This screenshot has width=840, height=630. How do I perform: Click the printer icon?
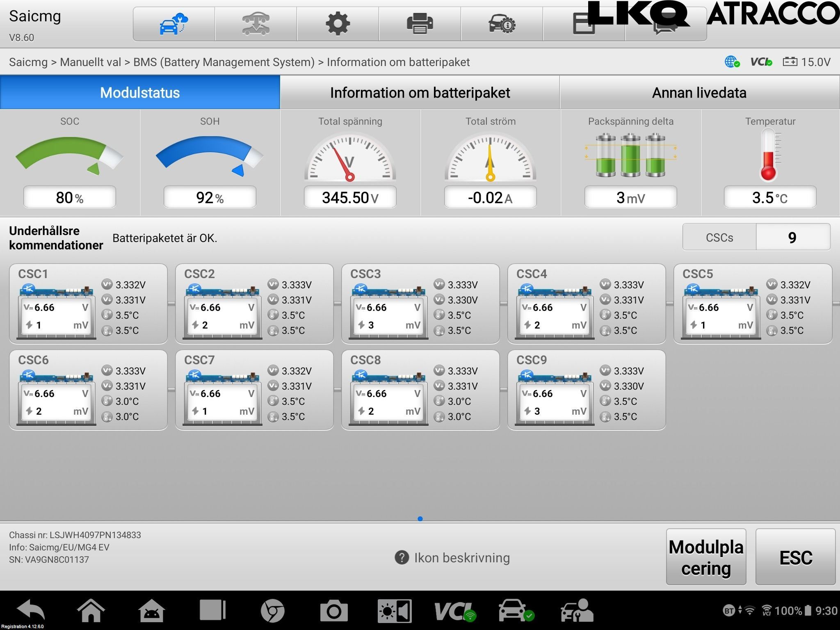pyautogui.click(x=420, y=24)
